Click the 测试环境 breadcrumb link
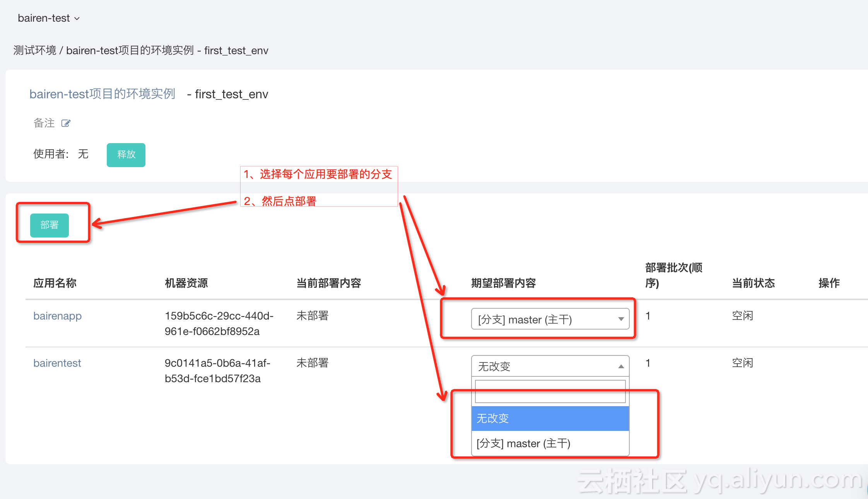Screen dimensions: 868x499 tap(35, 50)
